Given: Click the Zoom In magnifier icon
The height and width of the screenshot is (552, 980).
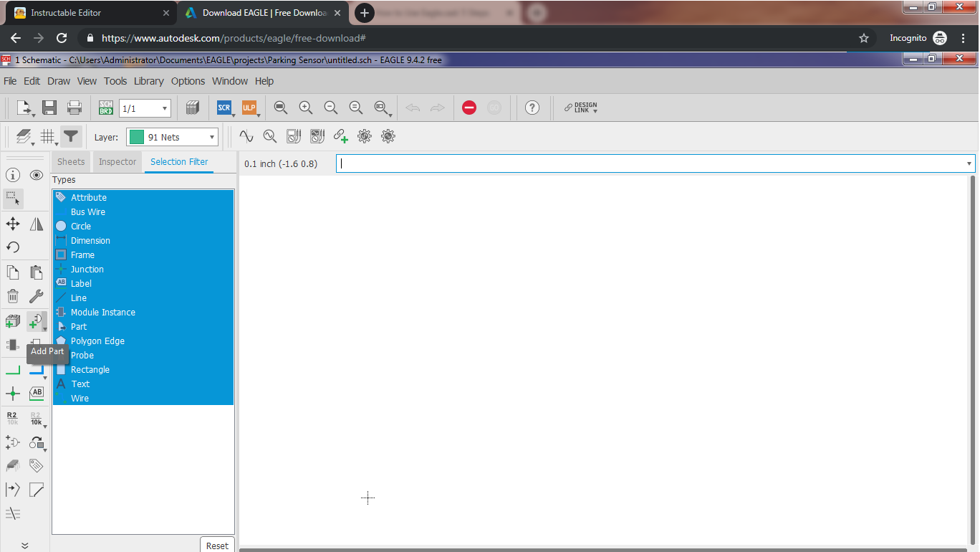Looking at the screenshot, I should point(306,108).
